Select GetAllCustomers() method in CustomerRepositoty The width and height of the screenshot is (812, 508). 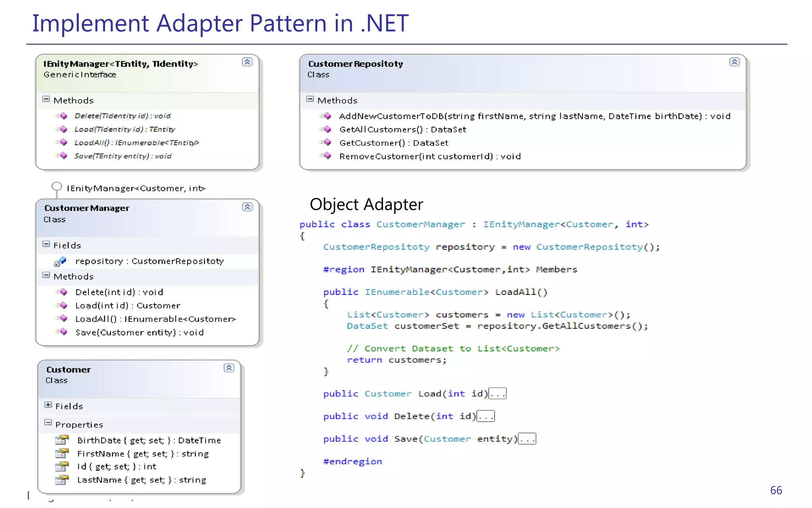(x=402, y=129)
